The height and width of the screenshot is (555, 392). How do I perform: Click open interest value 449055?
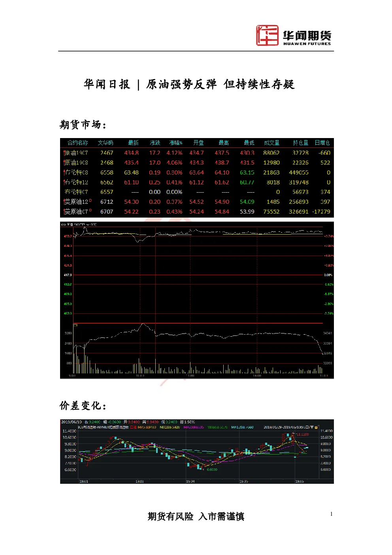299,172
